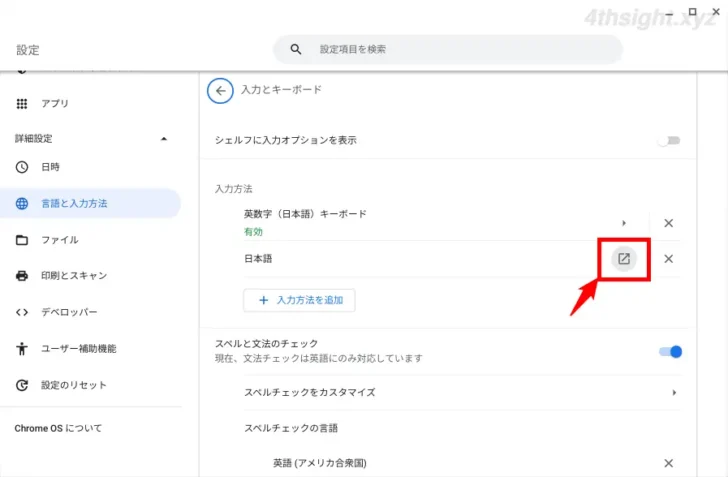Click the accessibility icon for ユーザー補助機能
Screen dimensions: 728x477
coord(22,348)
